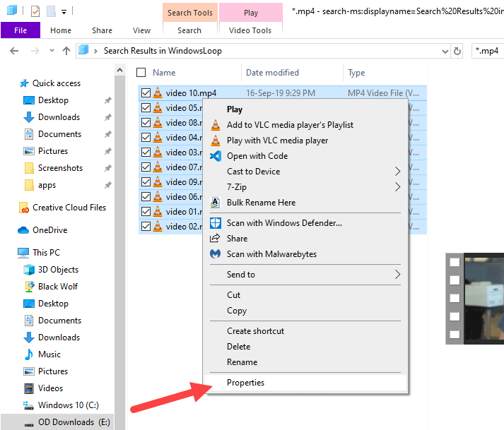Select Scan with Malwarebytes
Viewport: 504px width, 430px height.
(305, 254)
